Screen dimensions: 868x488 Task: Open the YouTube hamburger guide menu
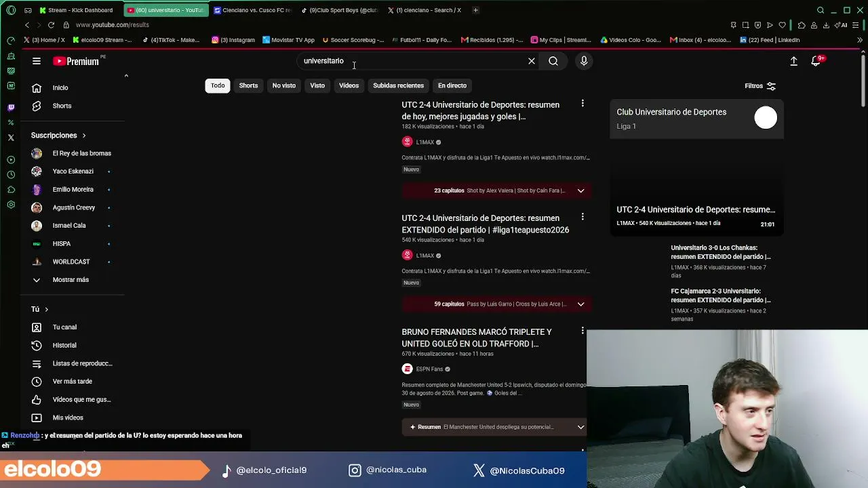point(37,61)
